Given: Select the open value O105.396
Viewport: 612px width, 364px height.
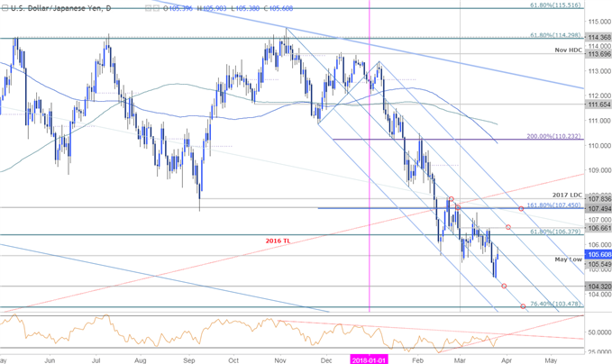Looking at the screenshot, I should click(x=178, y=8).
